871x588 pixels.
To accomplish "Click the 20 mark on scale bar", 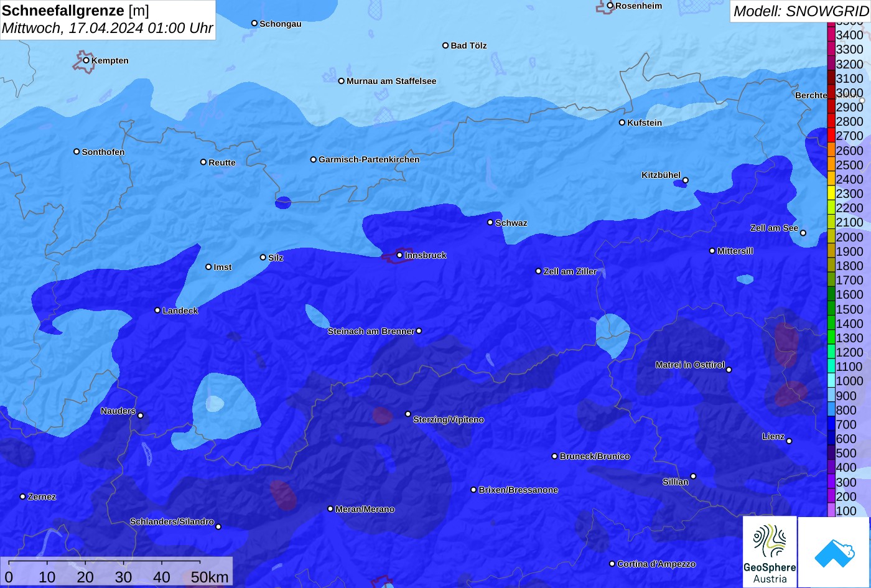I will click(85, 577).
